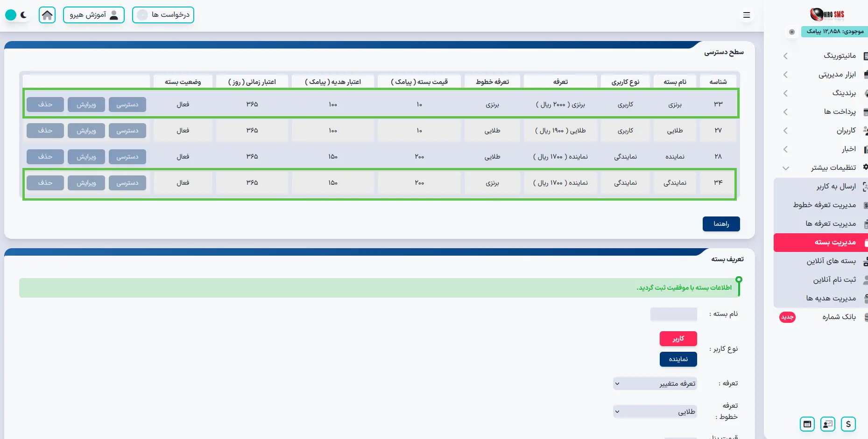Click the dollar sign icon at sidebar bottom
This screenshot has height=439, width=868.
click(x=848, y=424)
